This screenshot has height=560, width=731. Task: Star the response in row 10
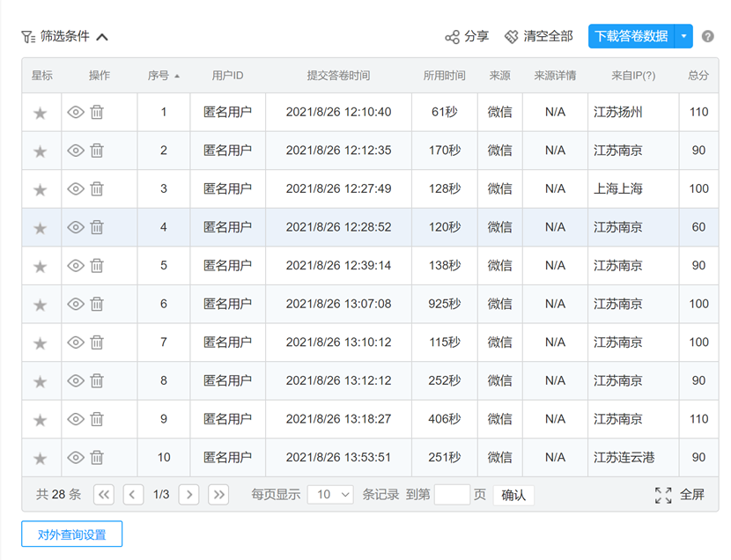[x=41, y=457]
